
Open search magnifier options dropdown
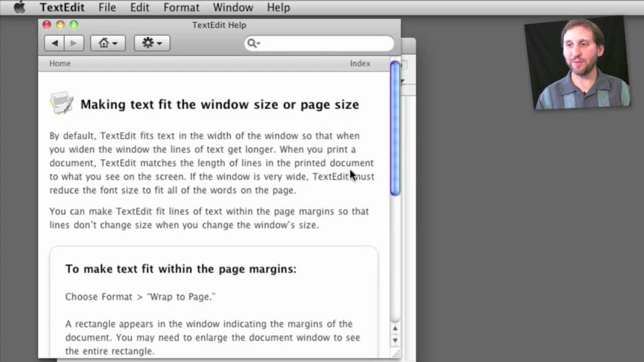tap(253, 43)
